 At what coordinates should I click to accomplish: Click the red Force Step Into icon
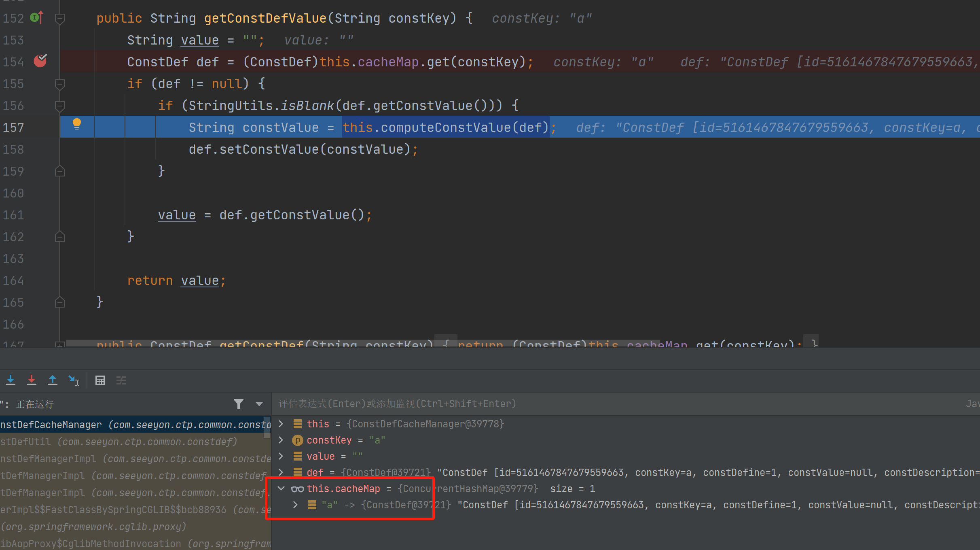pos(32,380)
